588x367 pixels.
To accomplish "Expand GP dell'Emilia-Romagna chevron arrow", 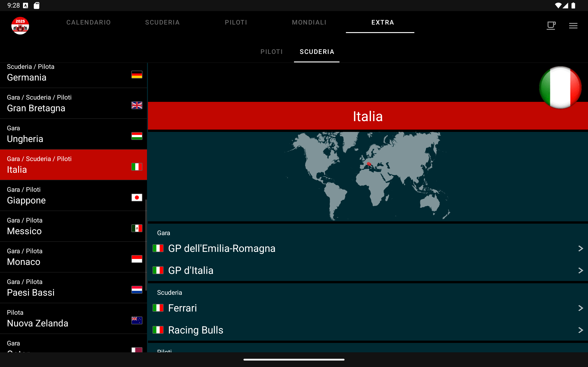I will click(580, 248).
